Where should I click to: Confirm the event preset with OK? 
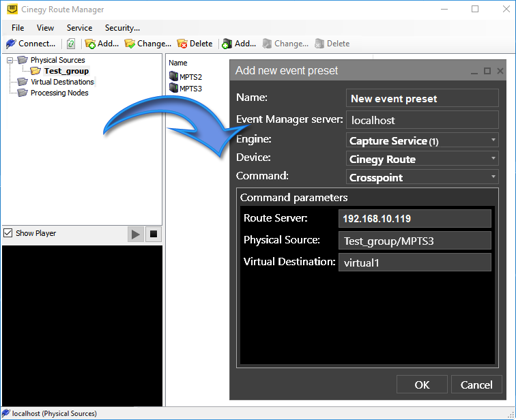422,384
